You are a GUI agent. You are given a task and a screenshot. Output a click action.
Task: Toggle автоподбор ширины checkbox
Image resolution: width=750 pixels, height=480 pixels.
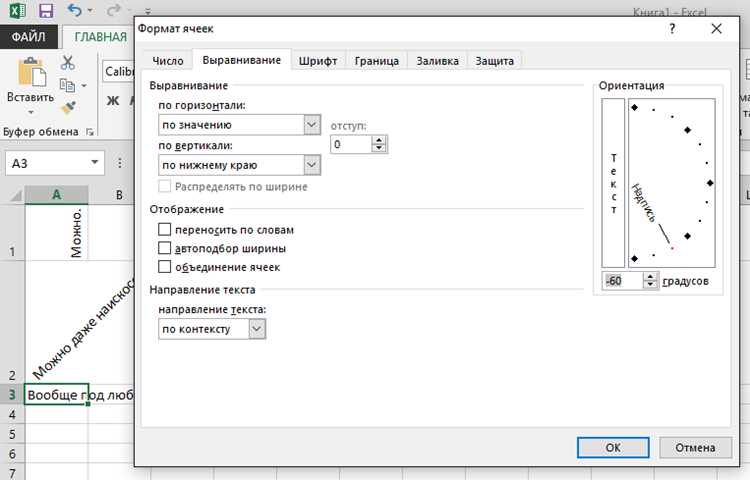pos(164,248)
